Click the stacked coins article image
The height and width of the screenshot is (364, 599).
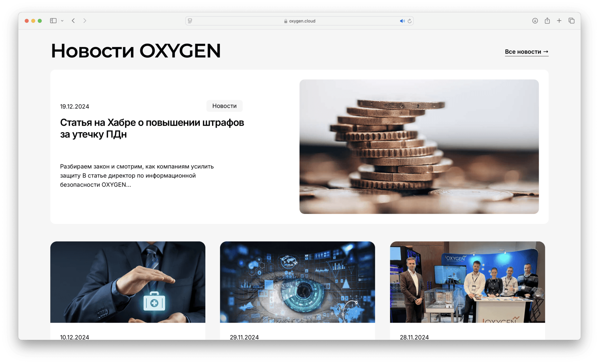[x=419, y=147]
